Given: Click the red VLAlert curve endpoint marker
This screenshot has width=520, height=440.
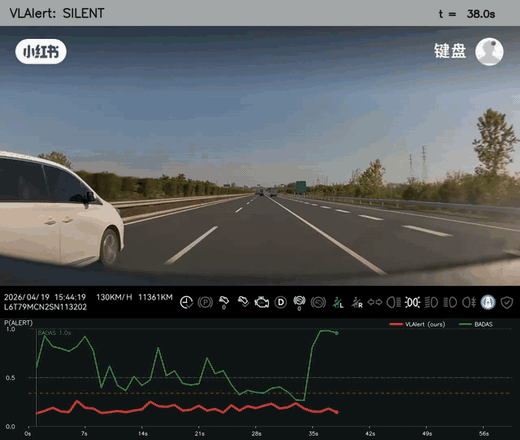Looking at the screenshot, I should pos(337,412).
